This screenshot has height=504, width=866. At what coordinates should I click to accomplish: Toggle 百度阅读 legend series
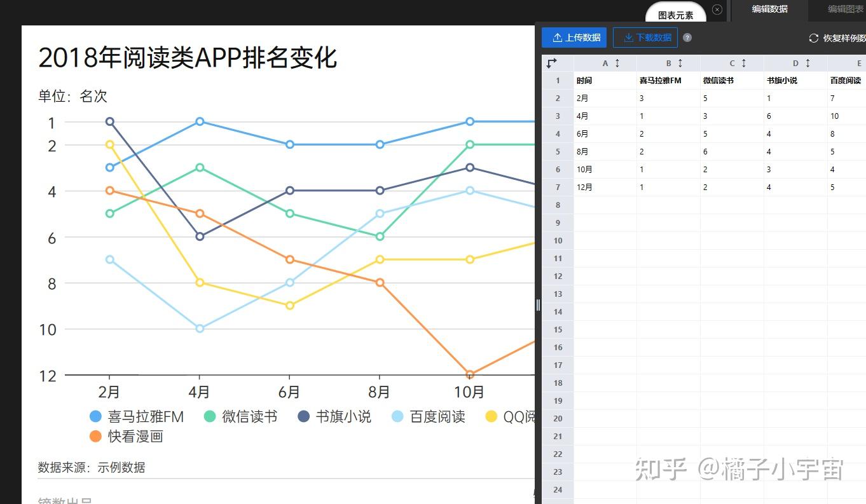[429, 417]
